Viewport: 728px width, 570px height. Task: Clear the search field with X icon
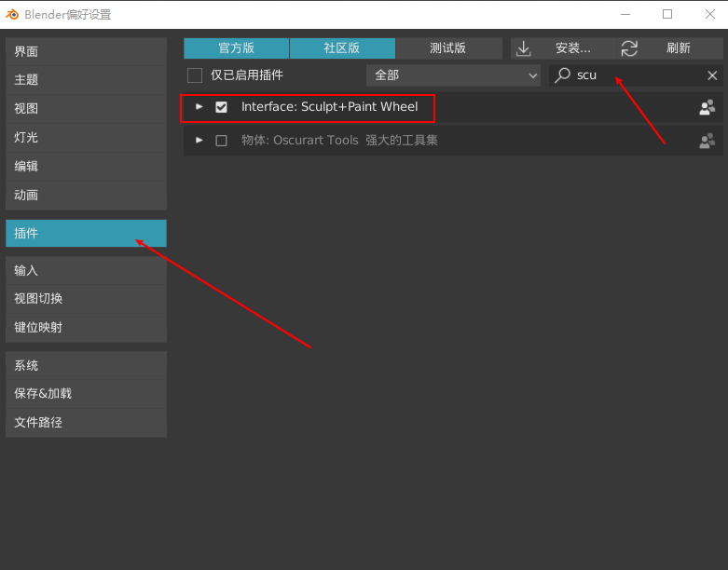coord(712,75)
